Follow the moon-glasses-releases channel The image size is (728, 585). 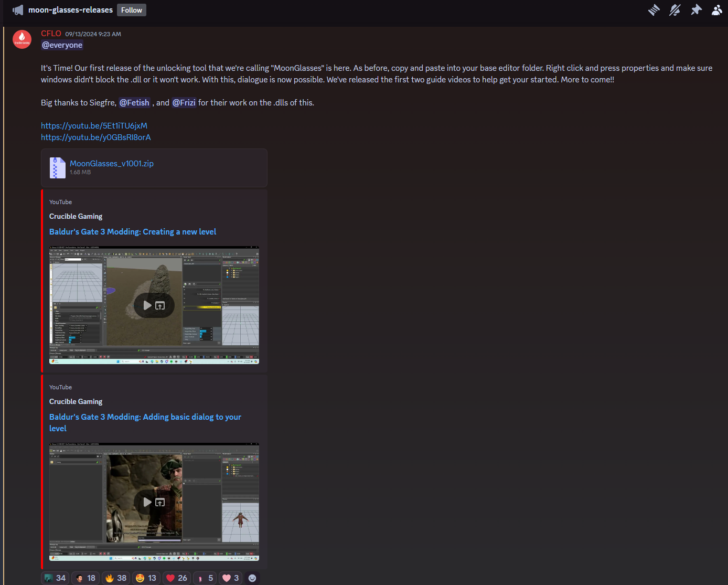(x=132, y=10)
